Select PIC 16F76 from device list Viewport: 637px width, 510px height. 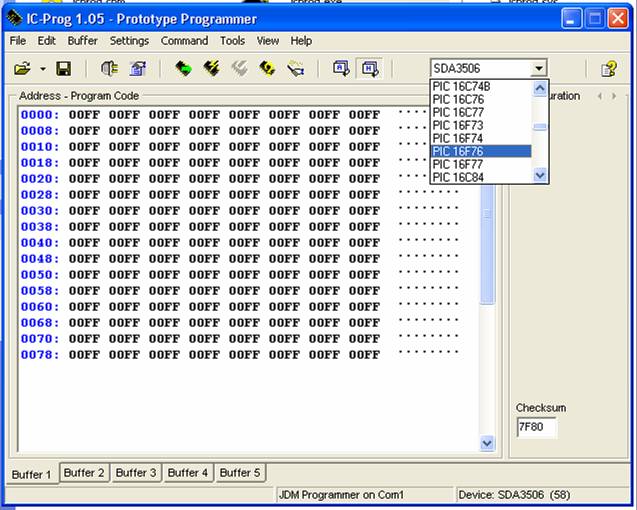point(480,151)
